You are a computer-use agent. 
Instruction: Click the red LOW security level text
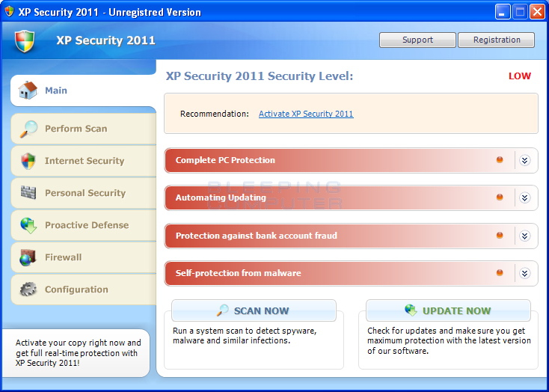[x=520, y=76]
